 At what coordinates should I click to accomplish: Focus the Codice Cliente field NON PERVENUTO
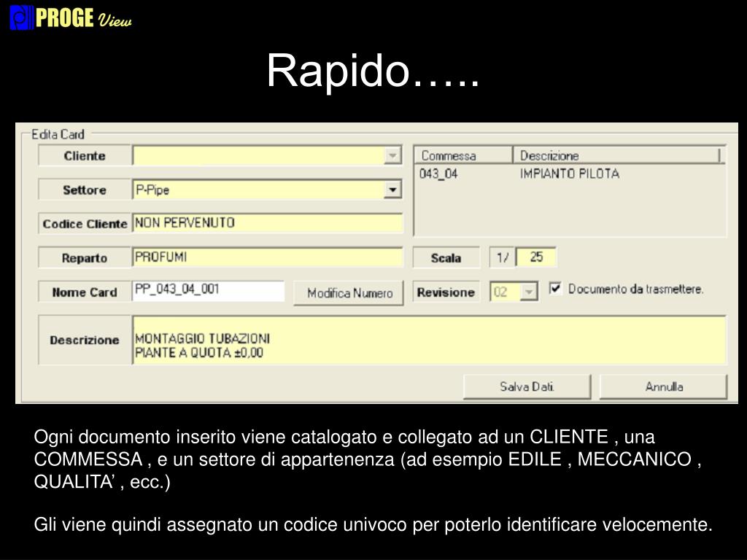[x=267, y=223]
